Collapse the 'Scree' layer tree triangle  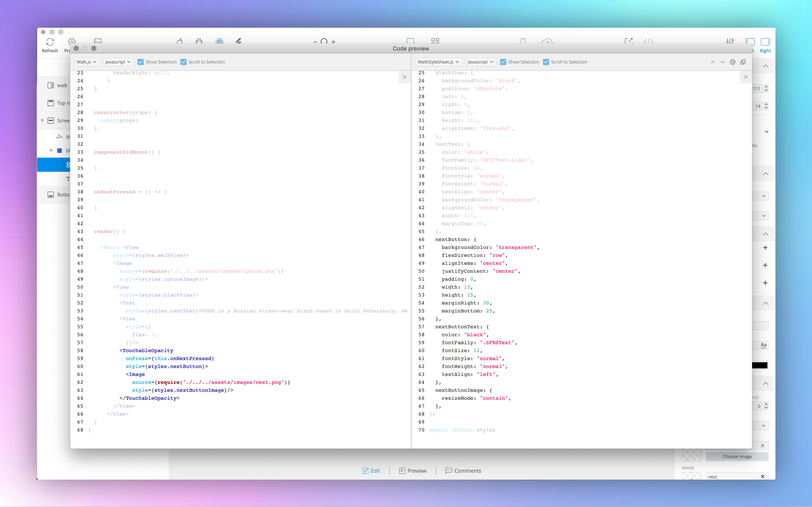[42, 120]
